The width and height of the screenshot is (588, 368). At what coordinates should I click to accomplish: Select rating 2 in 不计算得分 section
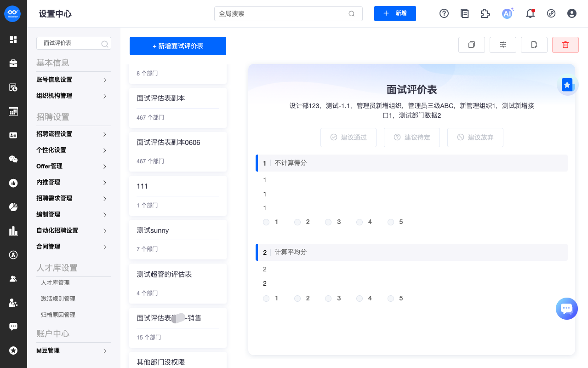(x=297, y=222)
